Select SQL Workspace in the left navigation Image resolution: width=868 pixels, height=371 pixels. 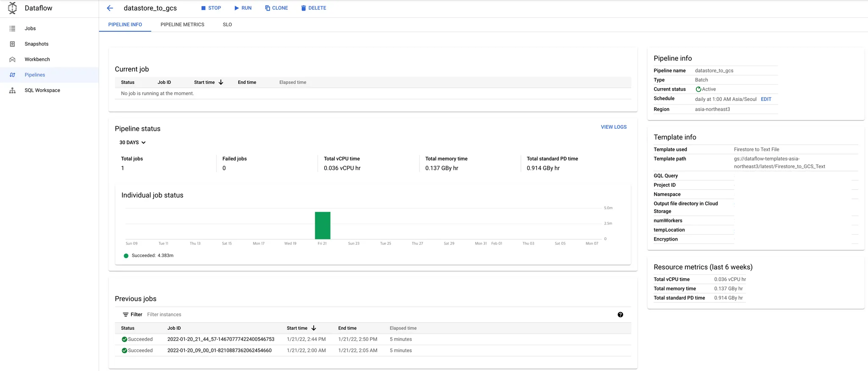click(x=42, y=90)
